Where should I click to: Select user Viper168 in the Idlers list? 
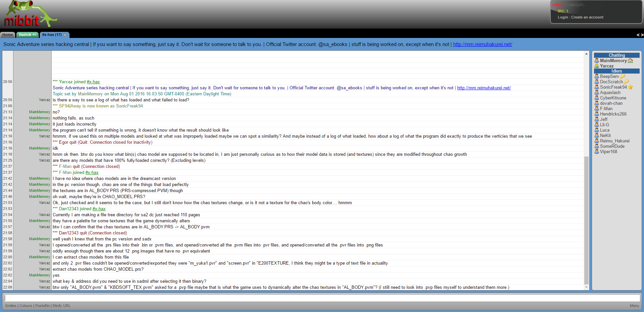608,152
